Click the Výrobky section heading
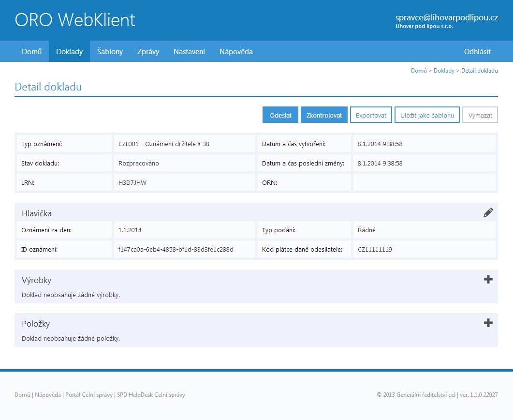Viewport: 513px width, 420px height. point(37,280)
